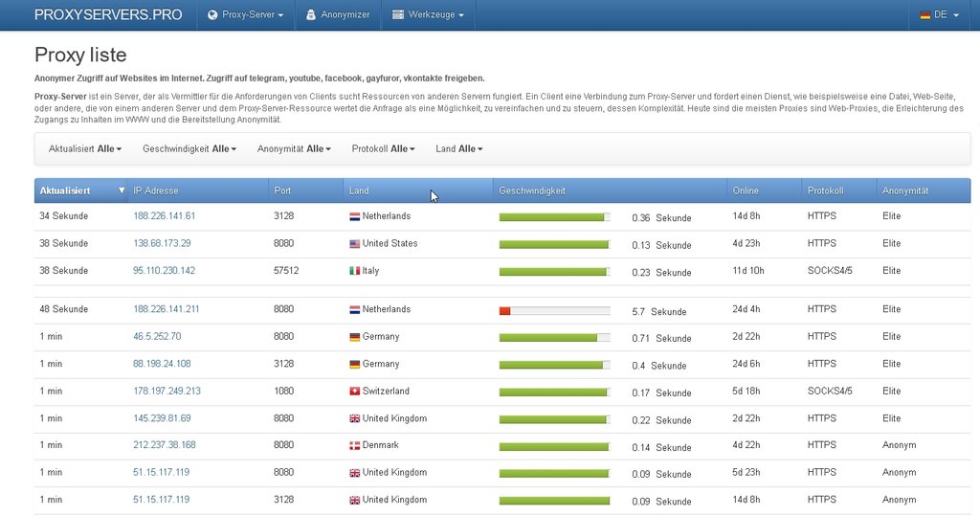The height and width of the screenshot is (516, 980).
Task: Sort table by Aktualisiert column header
Action: coord(66,191)
